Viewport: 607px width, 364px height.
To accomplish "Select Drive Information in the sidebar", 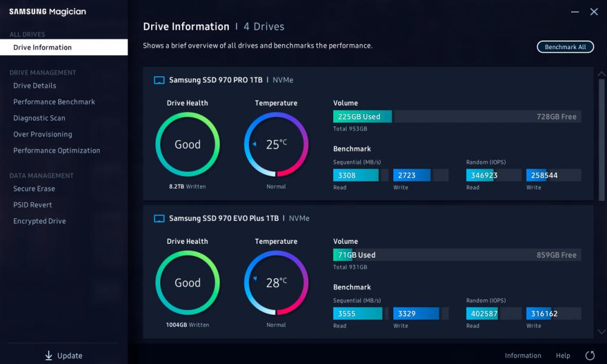I will point(64,47).
